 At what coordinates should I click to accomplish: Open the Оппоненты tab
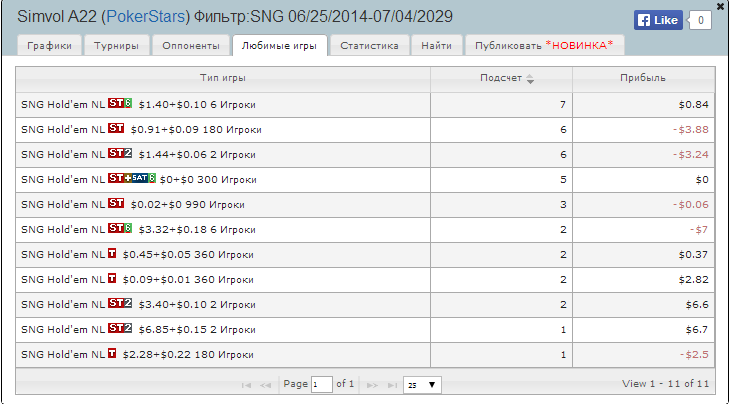(x=191, y=45)
